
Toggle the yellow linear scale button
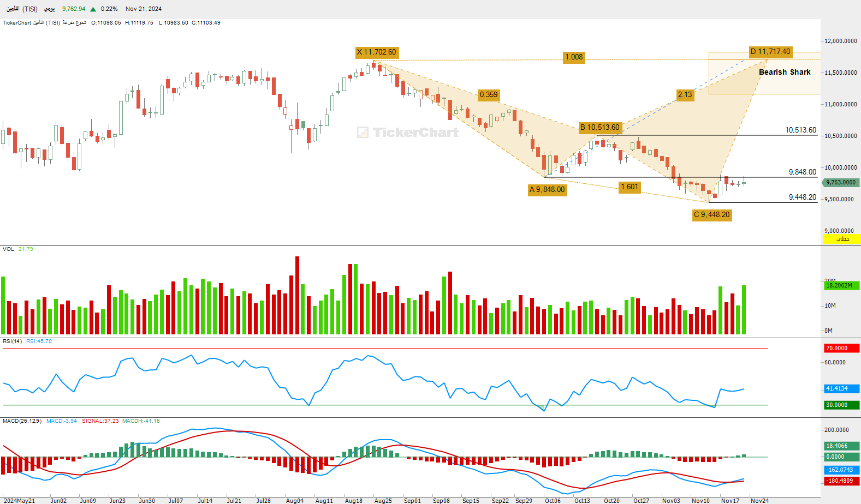(x=841, y=239)
